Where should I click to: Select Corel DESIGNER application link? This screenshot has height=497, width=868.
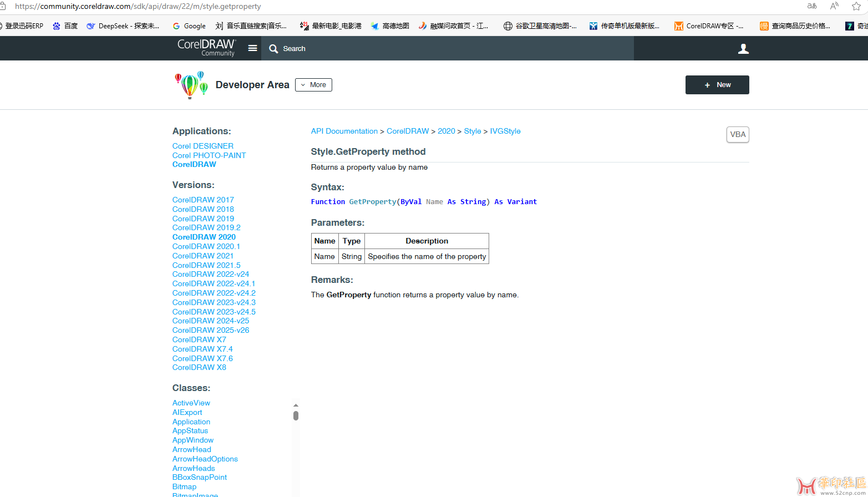pos(203,146)
